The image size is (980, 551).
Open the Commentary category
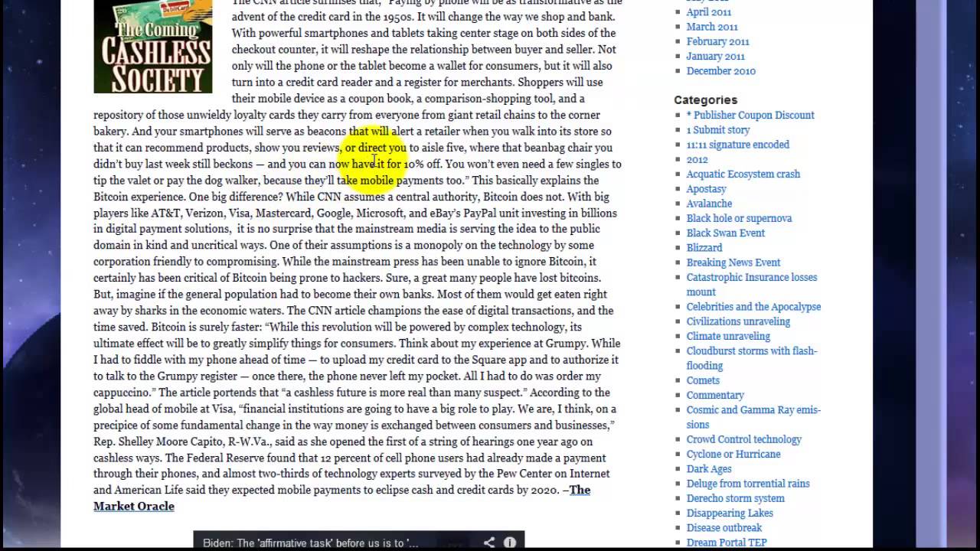click(715, 395)
